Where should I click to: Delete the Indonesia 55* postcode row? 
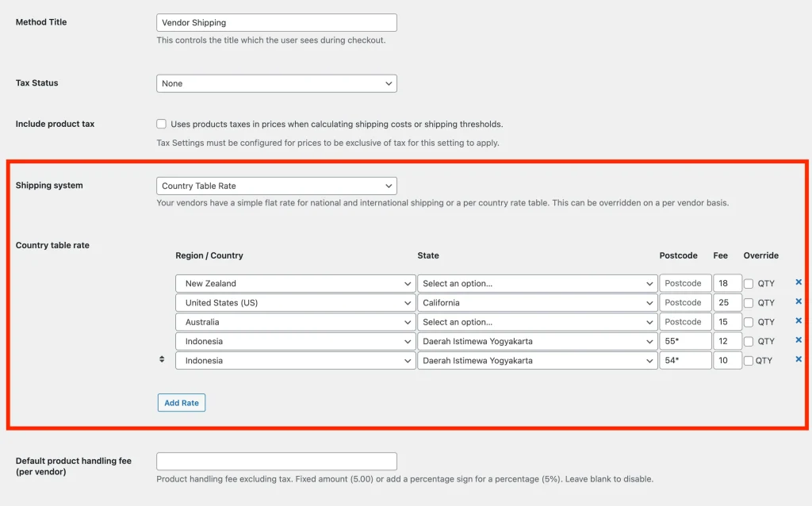pyautogui.click(x=798, y=340)
